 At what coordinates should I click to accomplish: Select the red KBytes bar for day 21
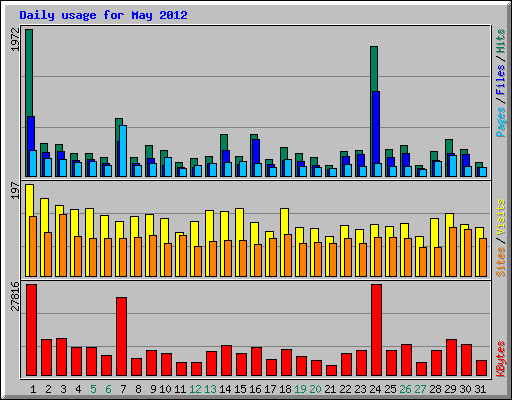point(332,370)
